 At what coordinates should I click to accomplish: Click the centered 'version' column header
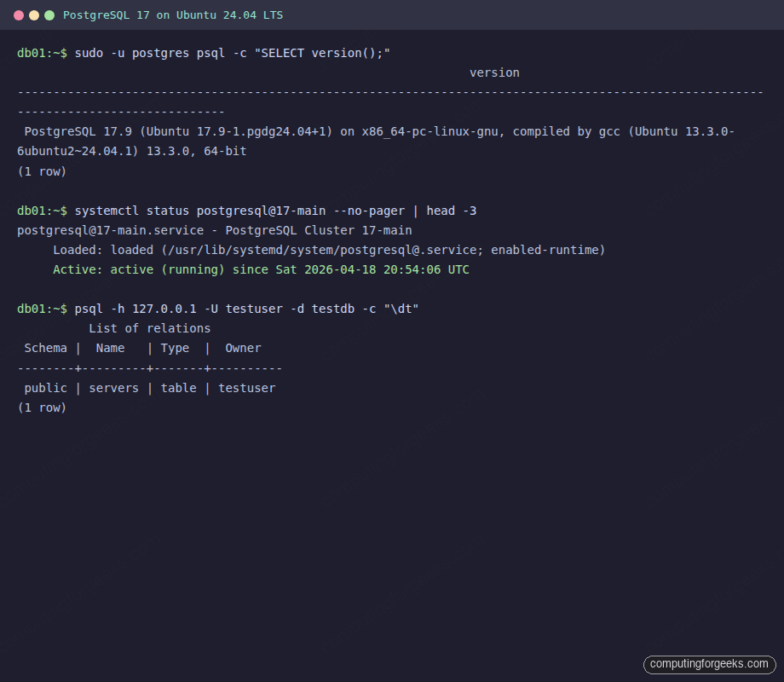coord(494,73)
